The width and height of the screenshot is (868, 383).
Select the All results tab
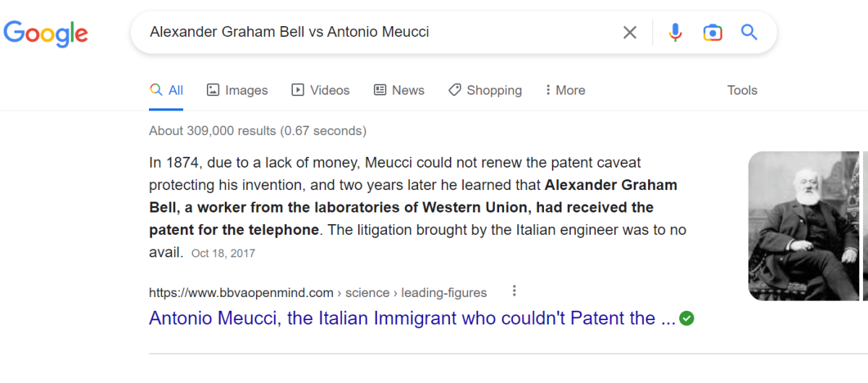[x=166, y=90]
